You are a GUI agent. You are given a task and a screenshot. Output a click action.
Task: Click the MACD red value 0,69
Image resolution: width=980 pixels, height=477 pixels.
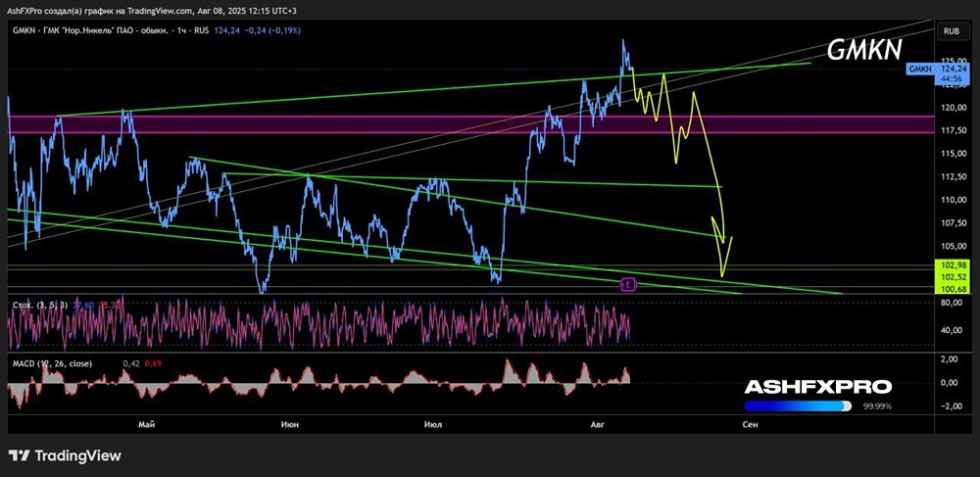[x=153, y=362]
